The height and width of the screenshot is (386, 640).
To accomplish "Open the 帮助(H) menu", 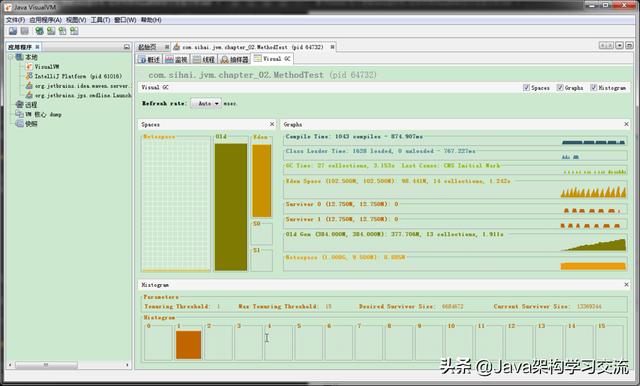I will pyautogui.click(x=151, y=20).
